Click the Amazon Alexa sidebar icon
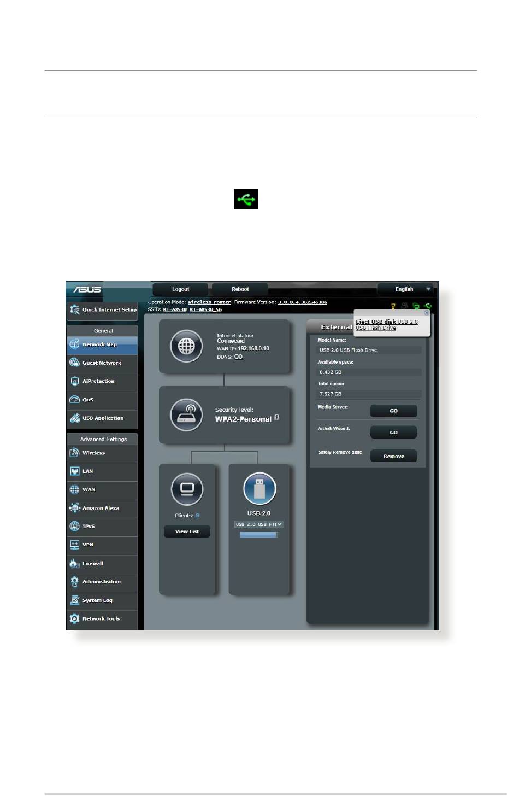519x812 pixels. click(75, 508)
